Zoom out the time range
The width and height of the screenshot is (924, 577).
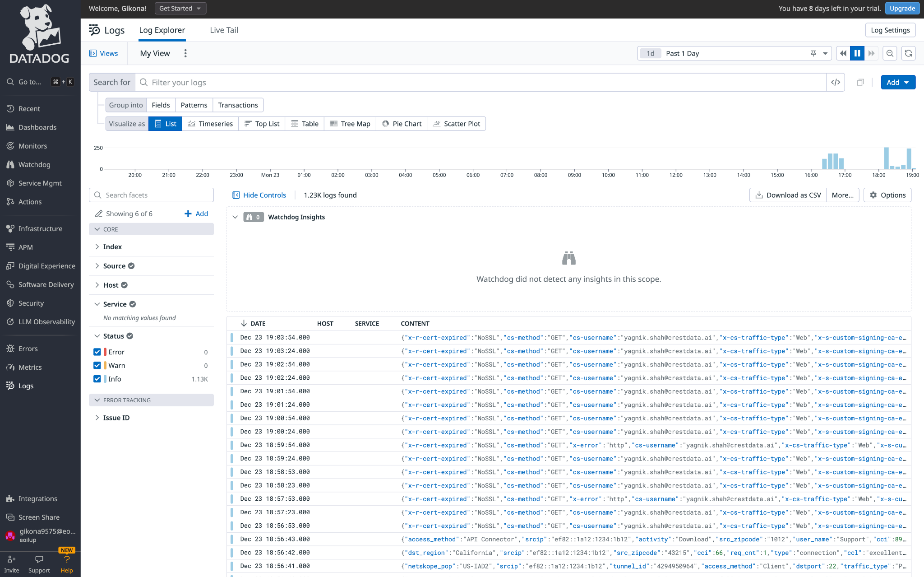(x=890, y=53)
